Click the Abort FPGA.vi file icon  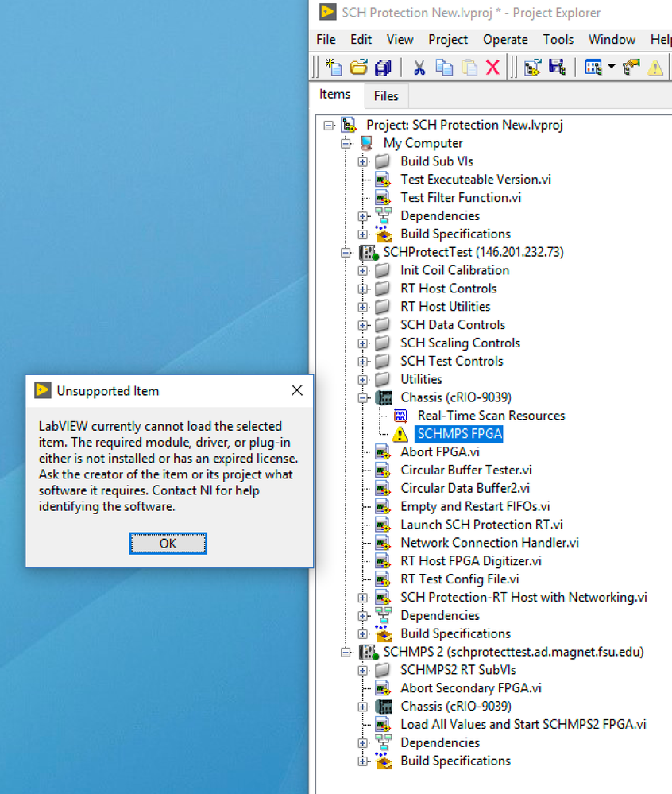pos(383,452)
